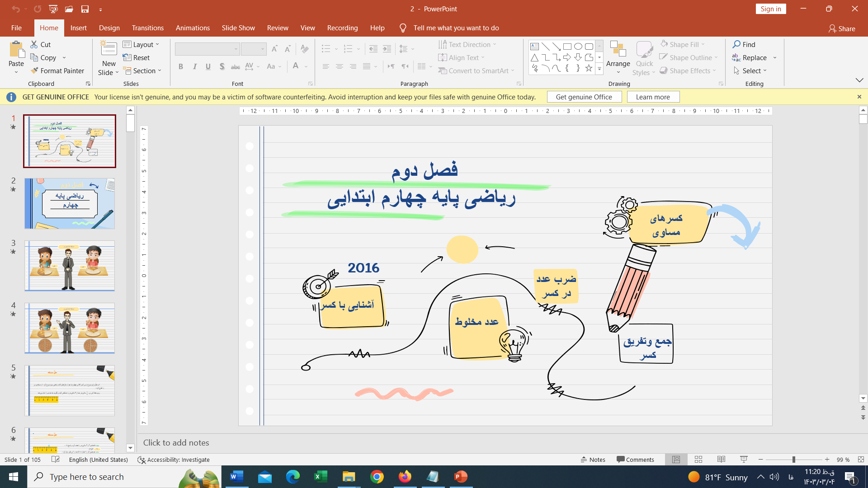Click Get genuine Office button
Viewport: 868px width, 488px height.
pos(584,97)
